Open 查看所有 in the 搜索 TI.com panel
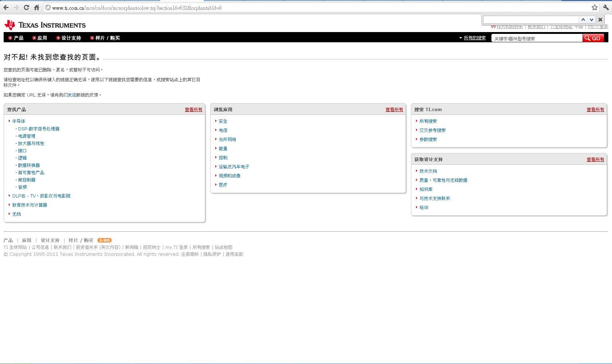 [x=595, y=110]
